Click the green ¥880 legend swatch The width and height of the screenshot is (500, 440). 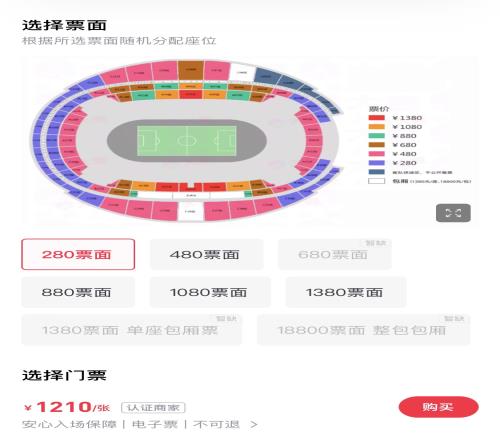[x=376, y=136]
